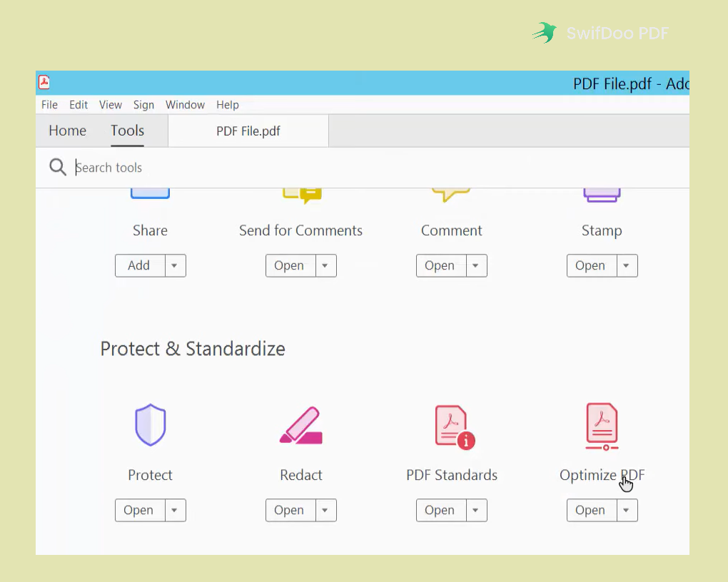Click the Stamp label
The height and width of the screenshot is (582, 728).
(602, 230)
